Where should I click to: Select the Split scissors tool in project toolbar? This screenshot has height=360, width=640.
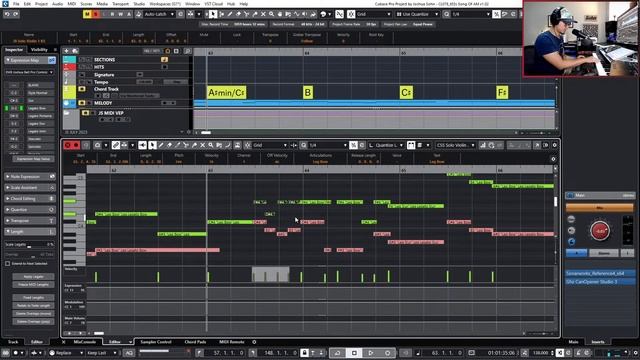click(x=247, y=14)
